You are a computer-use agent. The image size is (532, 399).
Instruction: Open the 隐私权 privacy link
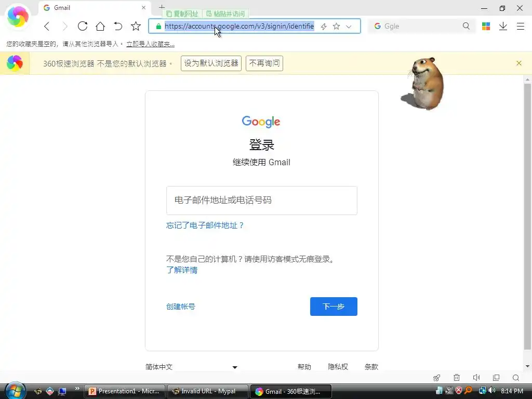coord(338,367)
